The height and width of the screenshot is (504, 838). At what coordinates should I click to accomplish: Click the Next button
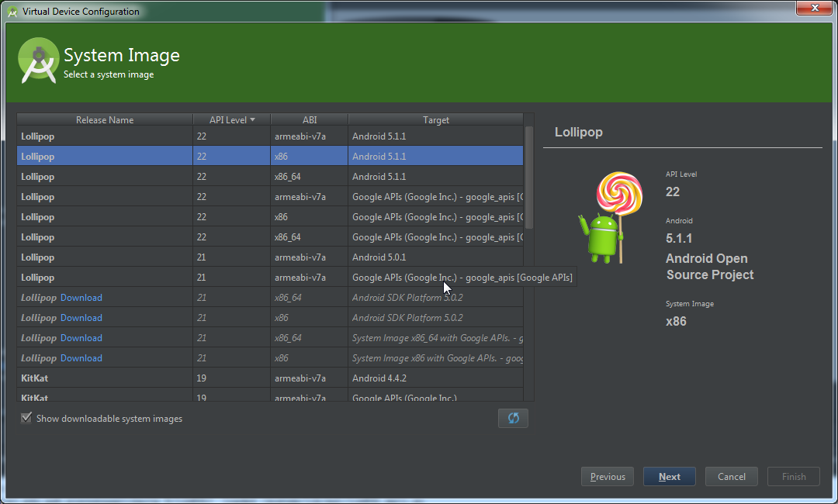[669, 477]
